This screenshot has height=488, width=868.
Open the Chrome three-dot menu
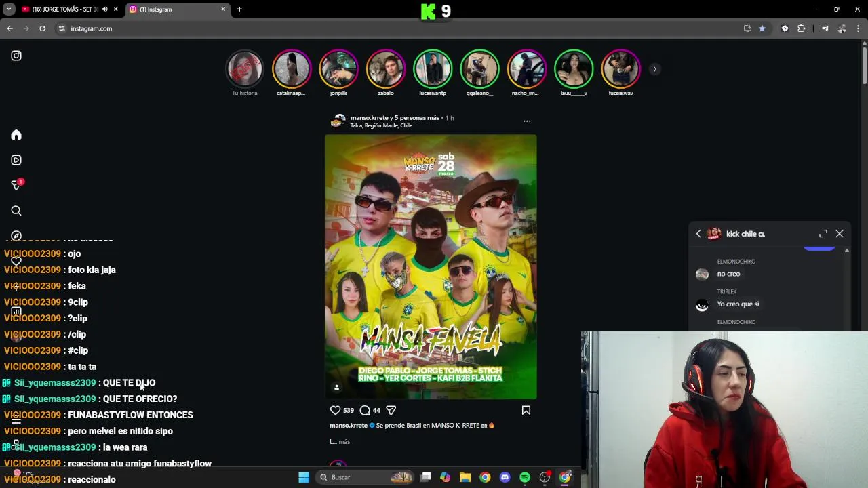[859, 28]
